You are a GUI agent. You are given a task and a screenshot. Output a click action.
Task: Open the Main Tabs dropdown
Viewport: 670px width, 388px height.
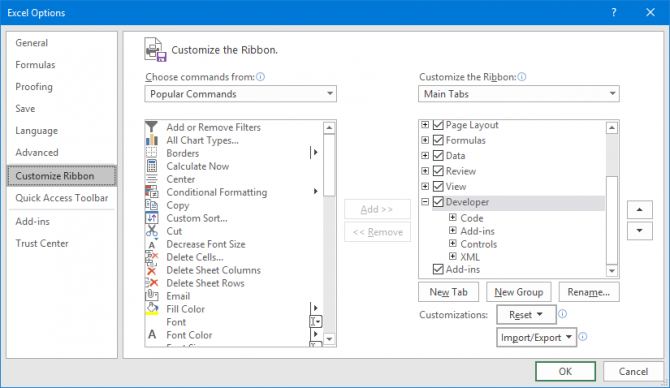pyautogui.click(x=519, y=94)
